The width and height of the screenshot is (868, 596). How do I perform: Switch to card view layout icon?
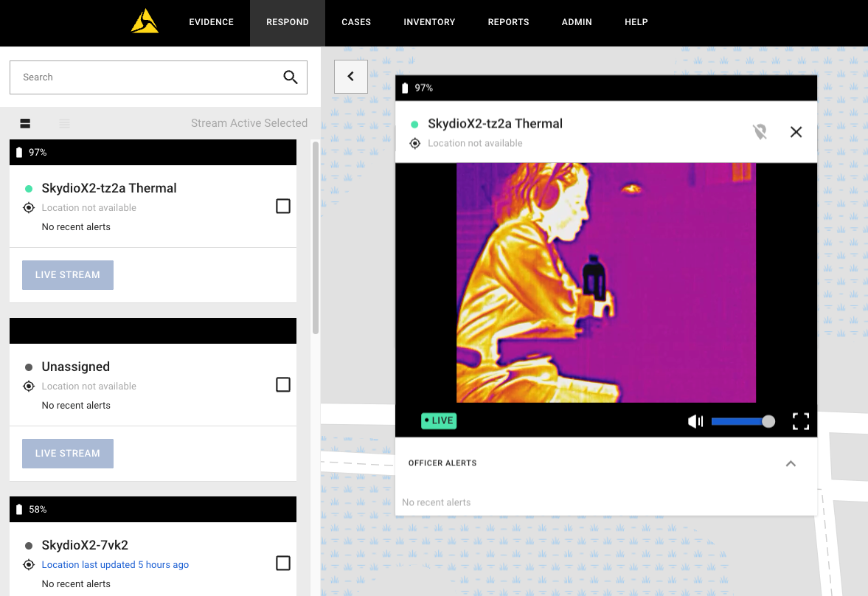[25, 124]
